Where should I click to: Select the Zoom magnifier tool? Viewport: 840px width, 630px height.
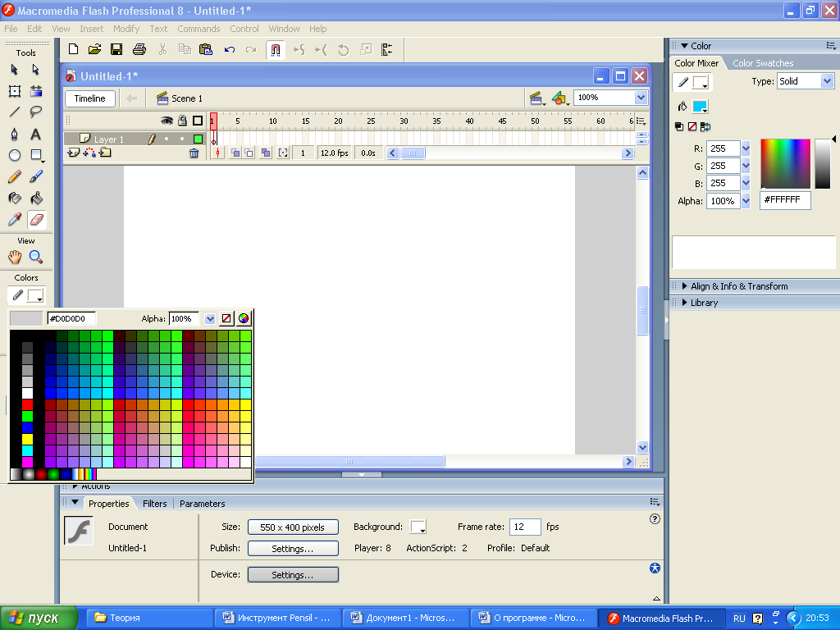click(x=36, y=257)
